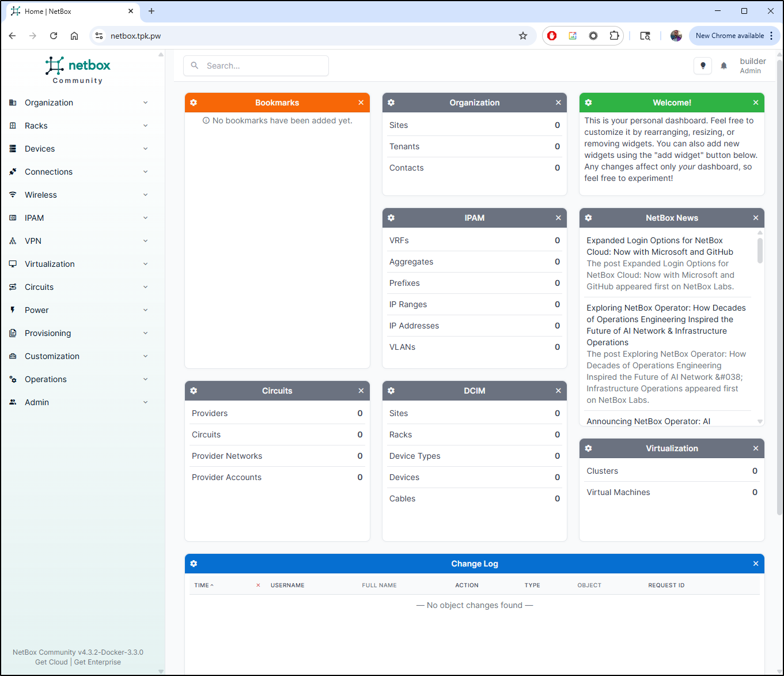Configure NetBox News widget gear icon
This screenshot has height=676, width=784.
(588, 218)
